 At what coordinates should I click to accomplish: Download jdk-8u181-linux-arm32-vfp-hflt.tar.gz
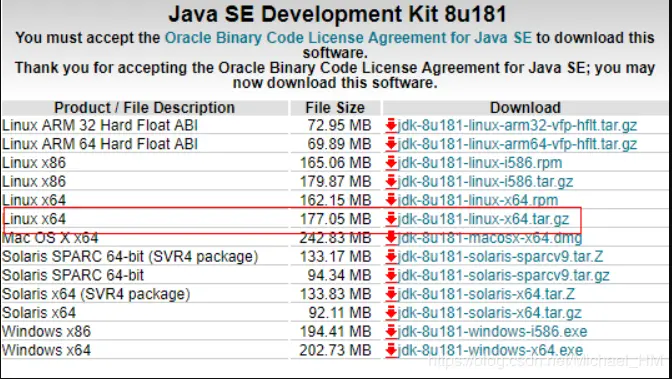pyautogui.click(x=517, y=126)
